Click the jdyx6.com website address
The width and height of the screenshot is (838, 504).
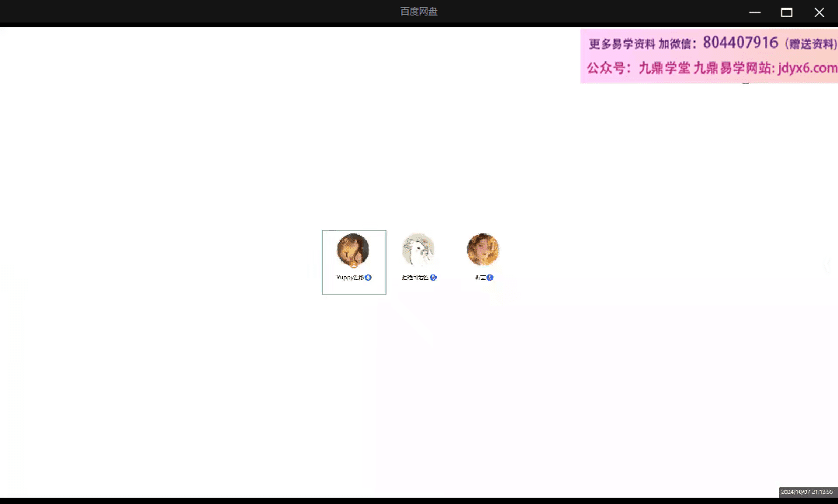tap(807, 68)
